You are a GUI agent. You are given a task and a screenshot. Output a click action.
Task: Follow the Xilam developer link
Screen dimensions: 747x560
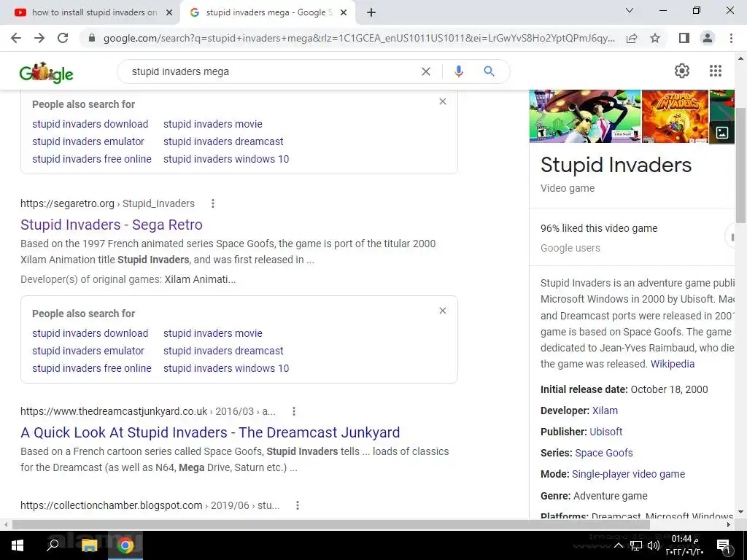(605, 411)
